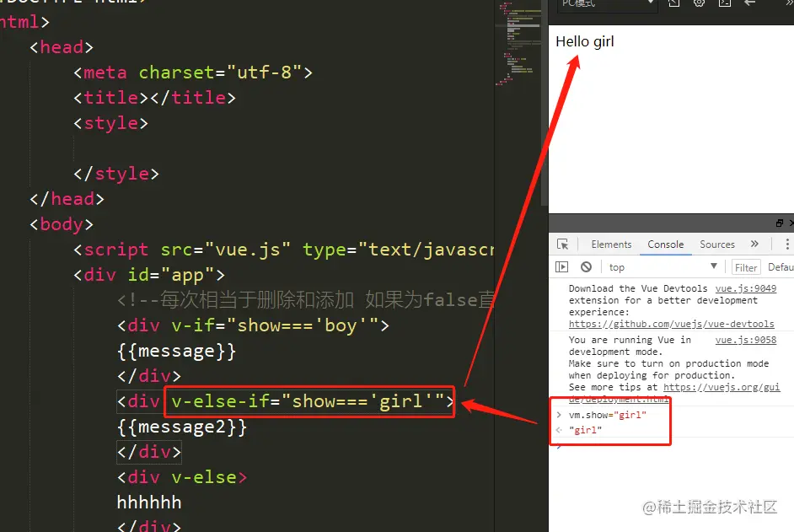Click the {{message}} line

click(x=176, y=351)
